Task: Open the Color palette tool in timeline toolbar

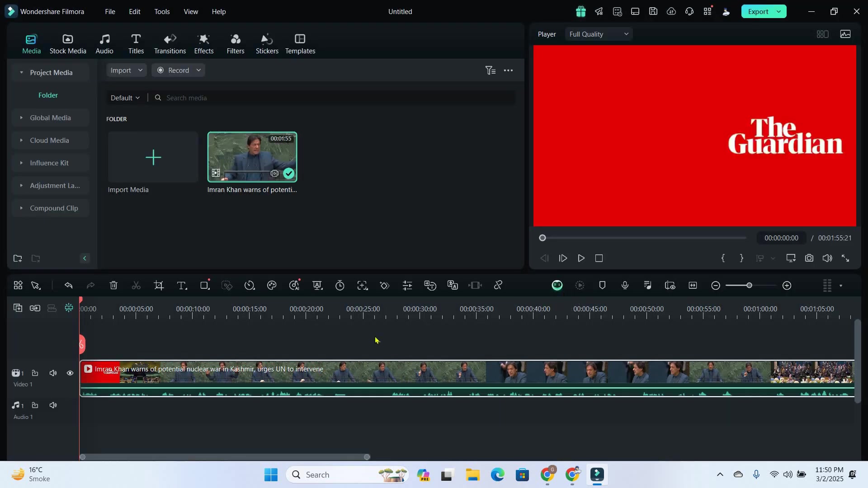Action: 272,286
